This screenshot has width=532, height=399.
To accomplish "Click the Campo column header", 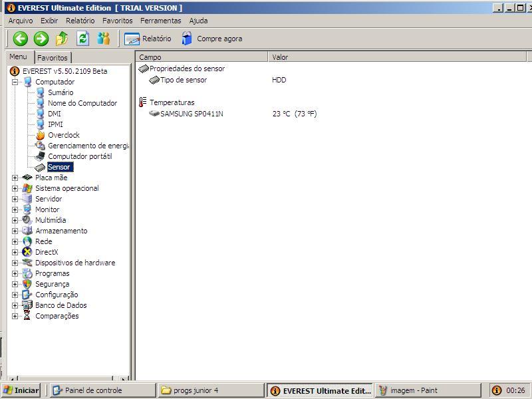I will pyautogui.click(x=202, y=57).
